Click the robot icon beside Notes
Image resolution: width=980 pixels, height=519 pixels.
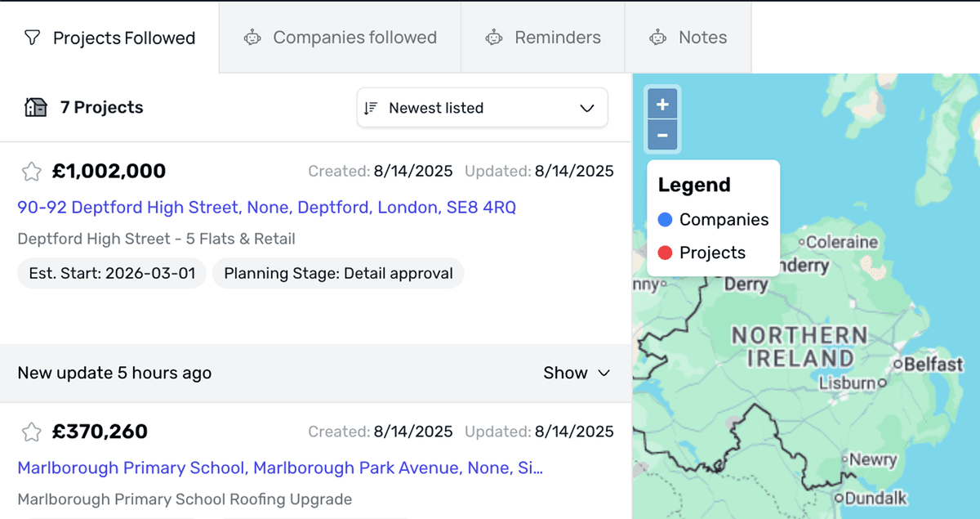coord(657,38)
